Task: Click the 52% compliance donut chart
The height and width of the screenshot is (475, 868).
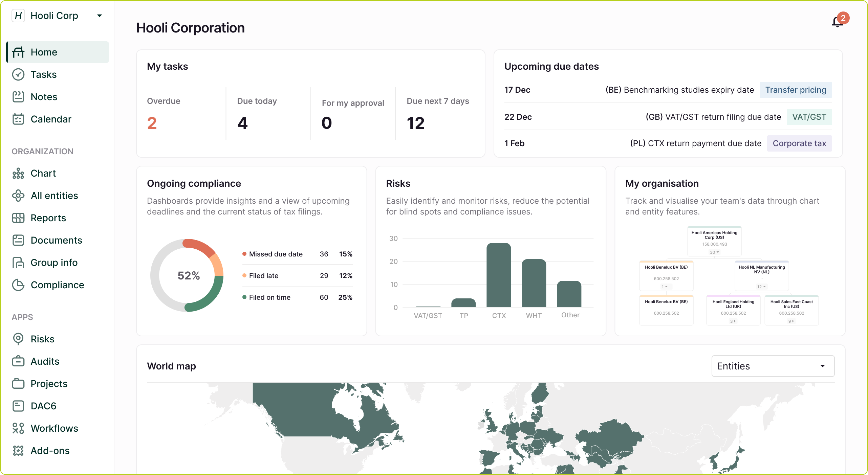Action: tap(189, 276)
